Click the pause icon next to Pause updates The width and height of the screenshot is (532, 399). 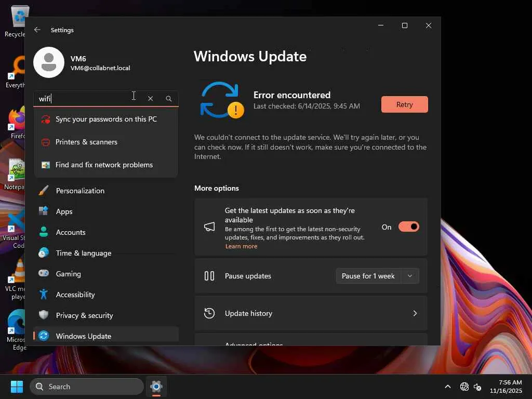pyautogui.click(x=209, y=276)
